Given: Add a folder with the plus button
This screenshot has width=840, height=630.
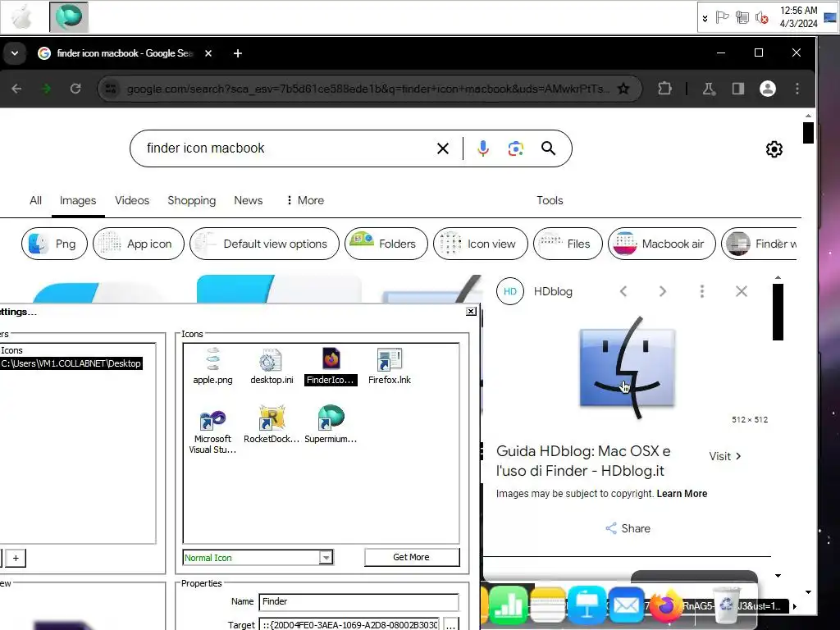Looking at the screenshot, I should coord(16,558).
